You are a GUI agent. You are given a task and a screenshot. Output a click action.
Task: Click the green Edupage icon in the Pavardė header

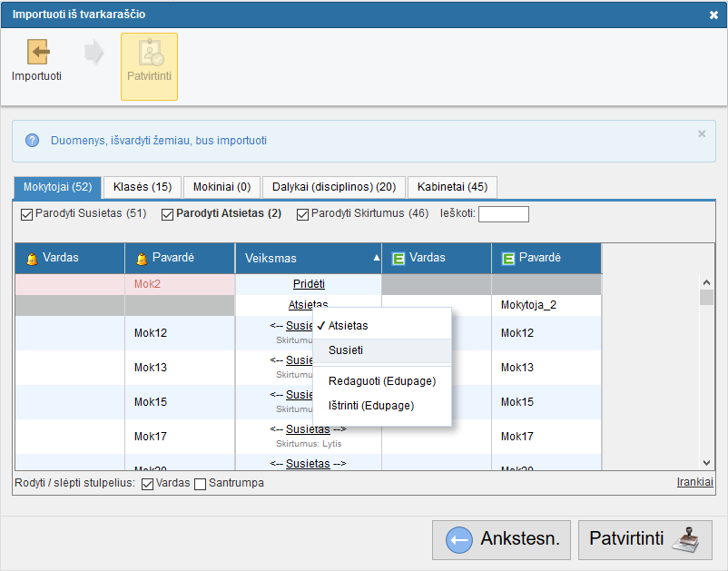[x=508, y=259]
